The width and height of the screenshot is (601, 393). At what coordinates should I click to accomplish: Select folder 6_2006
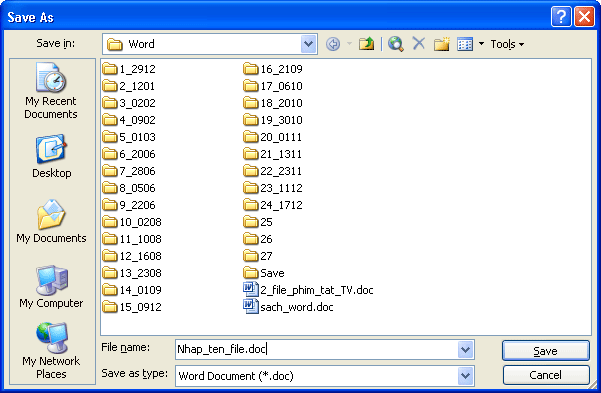(129, 154)
